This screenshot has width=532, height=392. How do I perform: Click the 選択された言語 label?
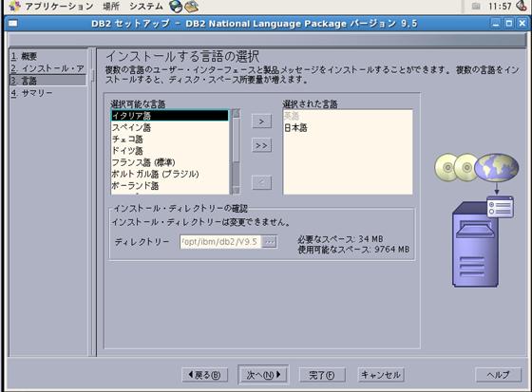[x=310, y=103]
